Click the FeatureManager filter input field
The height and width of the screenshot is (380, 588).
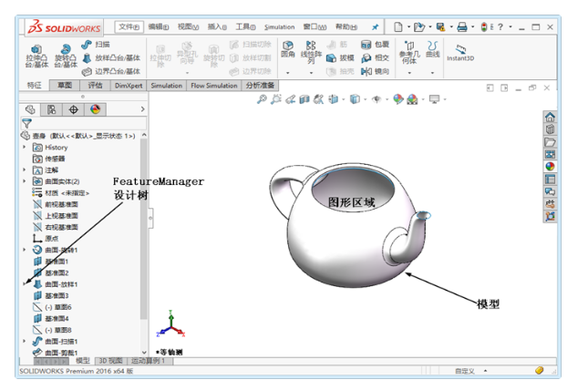pyautogui.click(x=83, y=123)
